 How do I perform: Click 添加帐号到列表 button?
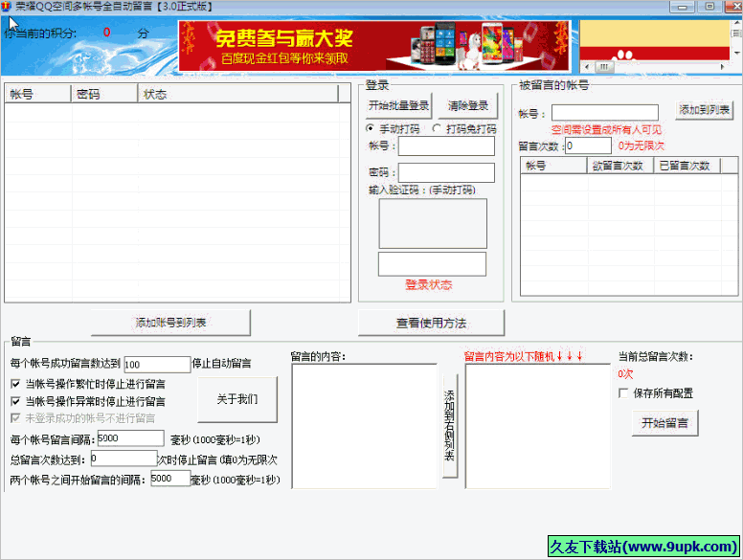(x=170, y=323)
